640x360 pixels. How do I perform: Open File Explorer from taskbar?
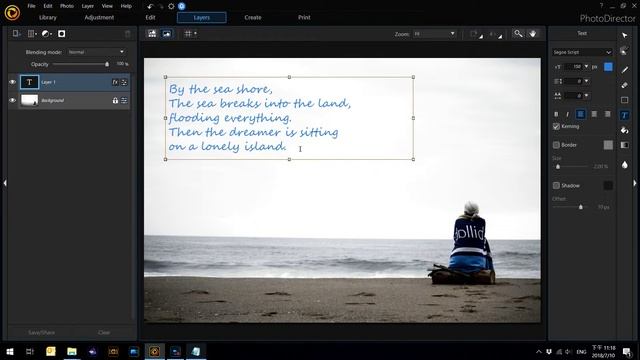[x=72, y=351]
